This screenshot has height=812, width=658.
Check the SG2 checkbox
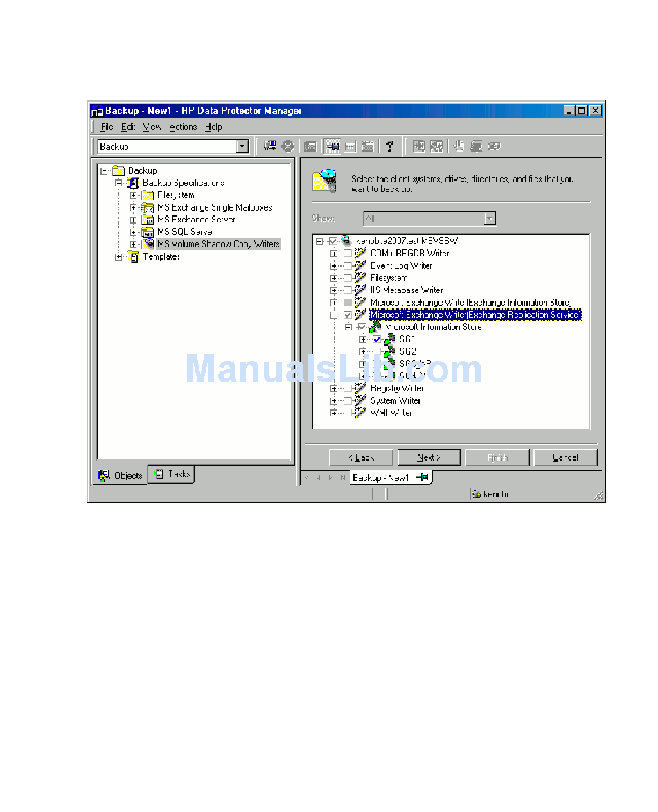click(376, 352)
